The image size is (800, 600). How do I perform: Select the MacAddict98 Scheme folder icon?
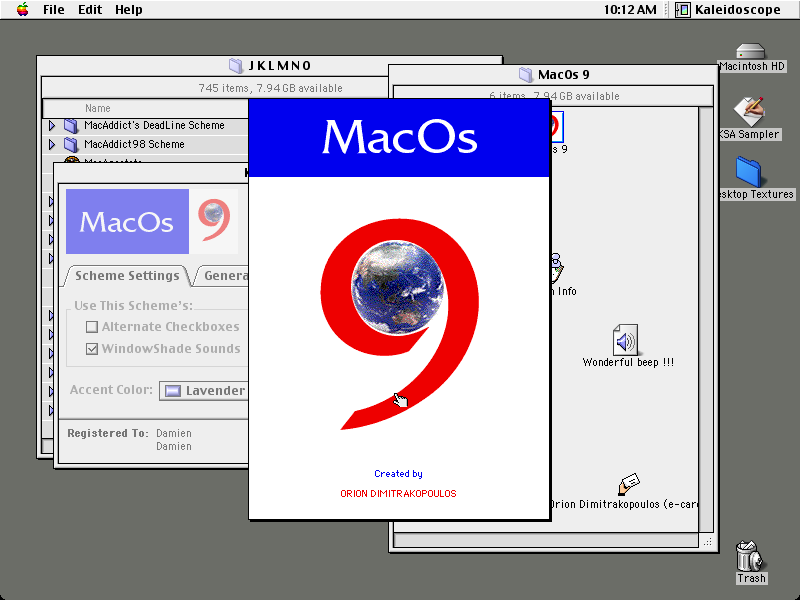click(x=71, y=144)
